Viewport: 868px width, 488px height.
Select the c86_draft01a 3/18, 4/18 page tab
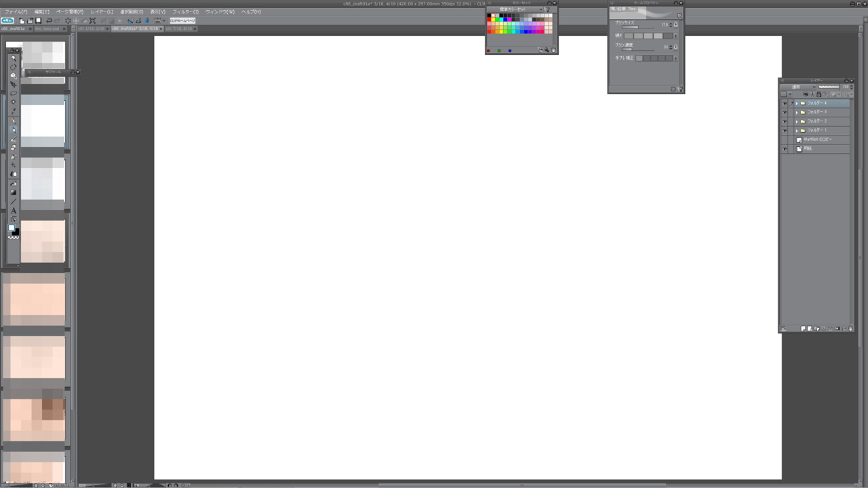(x=139, y=28)
